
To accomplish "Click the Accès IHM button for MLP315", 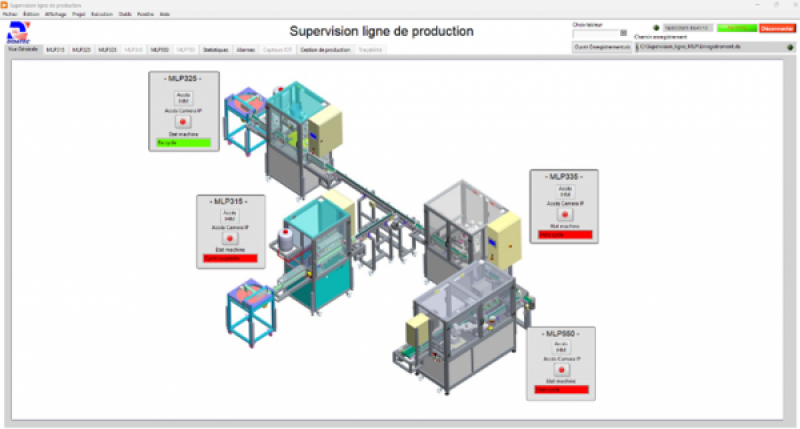I will point(230,216).
